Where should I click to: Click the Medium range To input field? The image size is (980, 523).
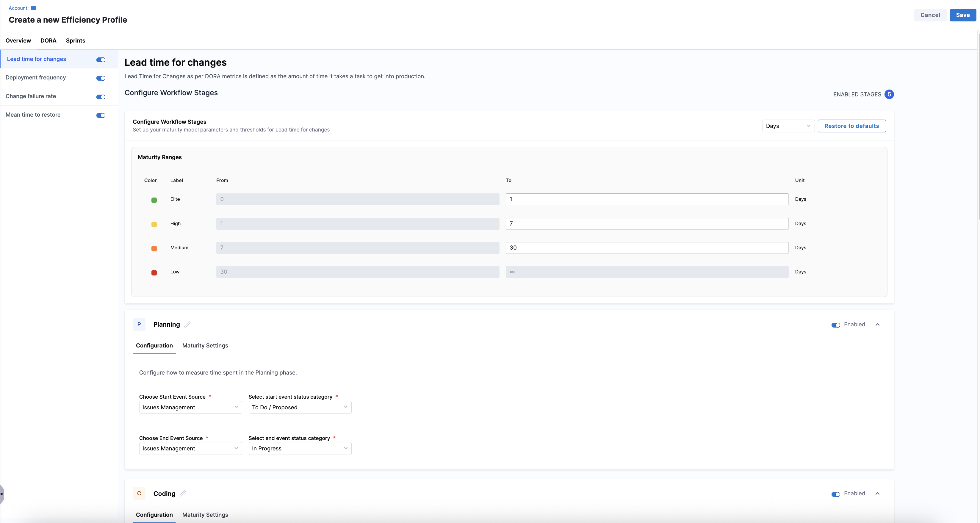coord(647,248)
